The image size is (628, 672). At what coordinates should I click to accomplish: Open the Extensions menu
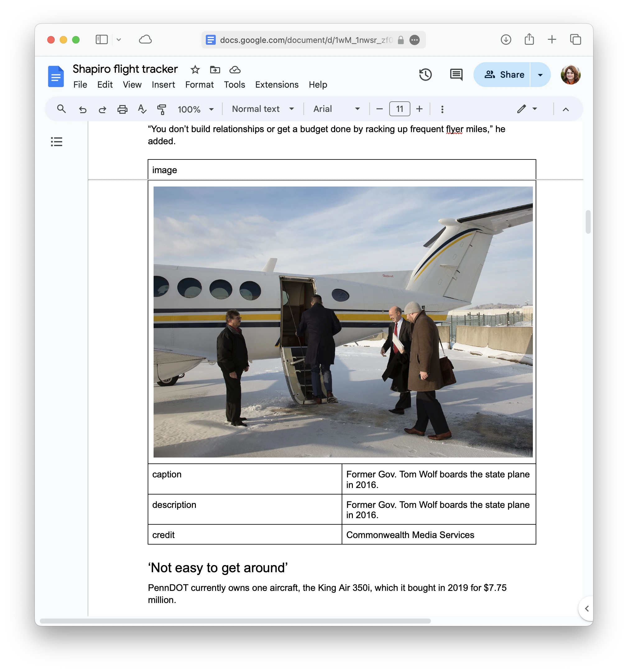277,85
